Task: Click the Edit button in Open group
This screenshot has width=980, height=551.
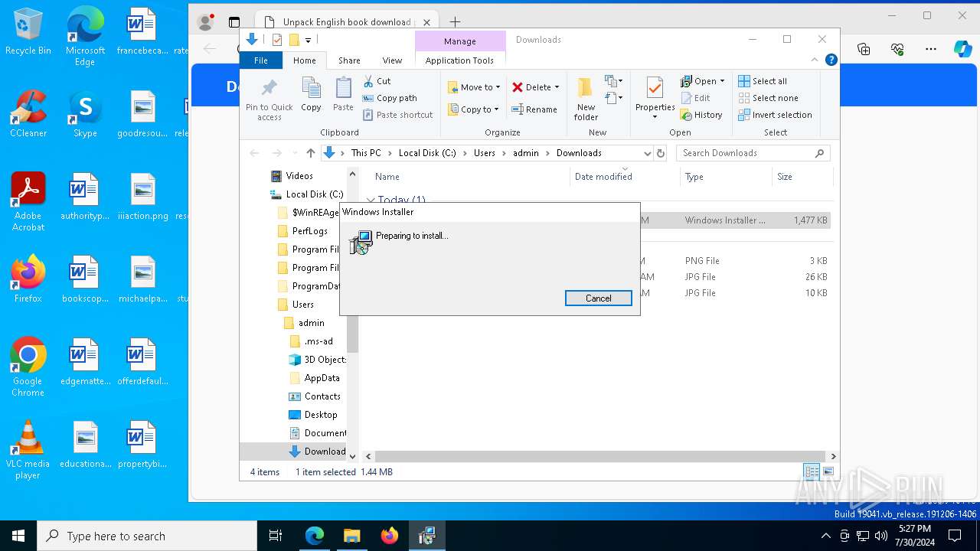Action: (695, 98)
